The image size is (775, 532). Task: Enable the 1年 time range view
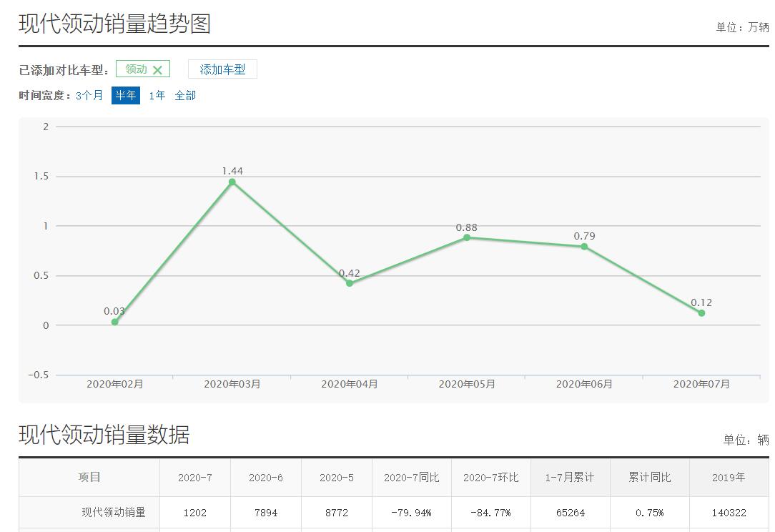156,94
